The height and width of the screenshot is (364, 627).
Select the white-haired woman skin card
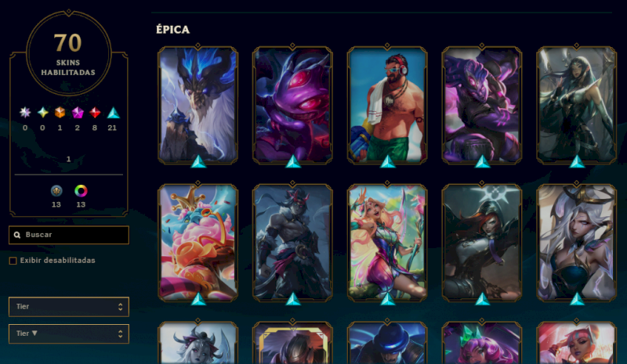pyautogui.click(x=576, y=243)
